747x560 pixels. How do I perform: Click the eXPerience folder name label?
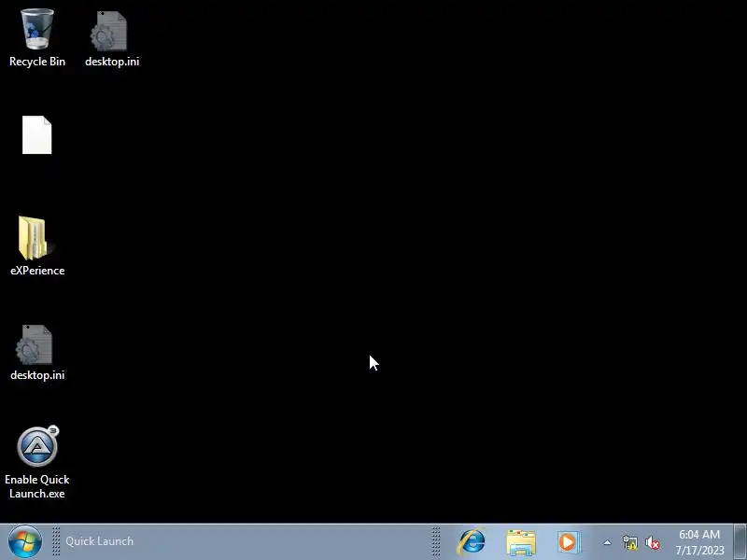pyautogui.click(x=37, y=271)
